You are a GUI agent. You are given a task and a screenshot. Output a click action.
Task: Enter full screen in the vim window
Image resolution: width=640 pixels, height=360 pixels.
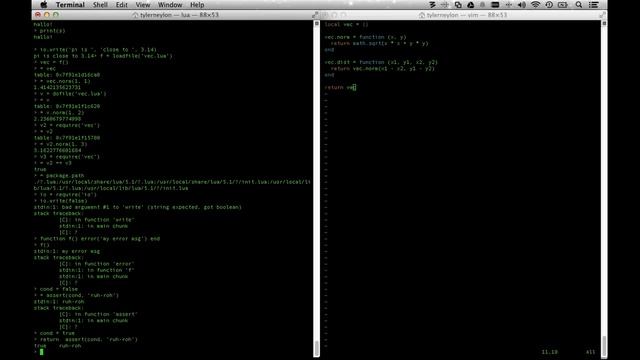click(602, 15)
